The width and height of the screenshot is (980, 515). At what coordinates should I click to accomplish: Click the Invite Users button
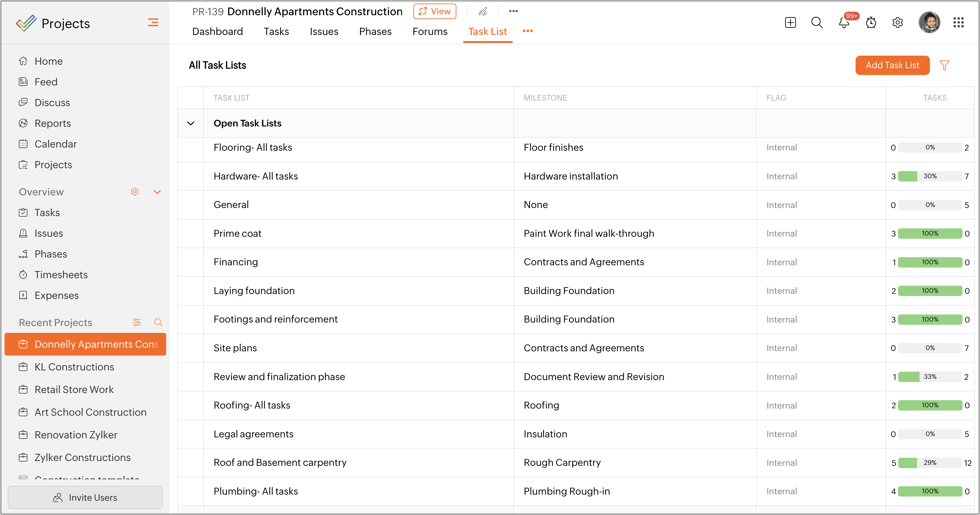(85, 497)
